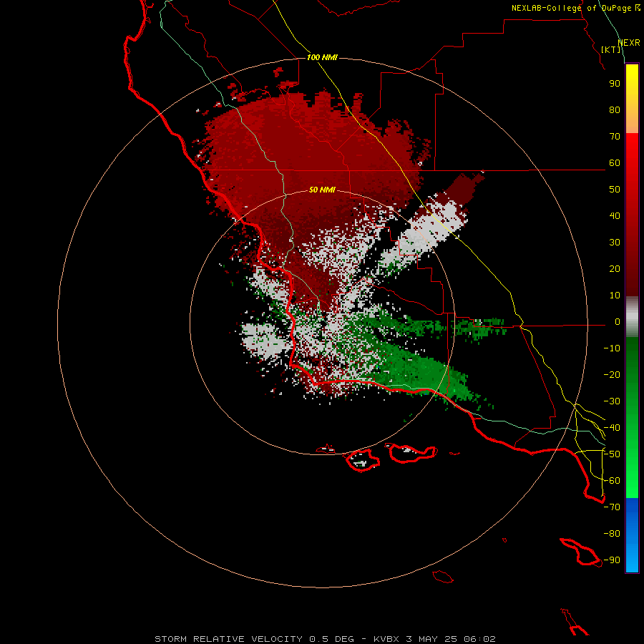The image size is (644, 644).
Task: Click the 3 MAY 25 date text
Action: [x=431, y=639]
